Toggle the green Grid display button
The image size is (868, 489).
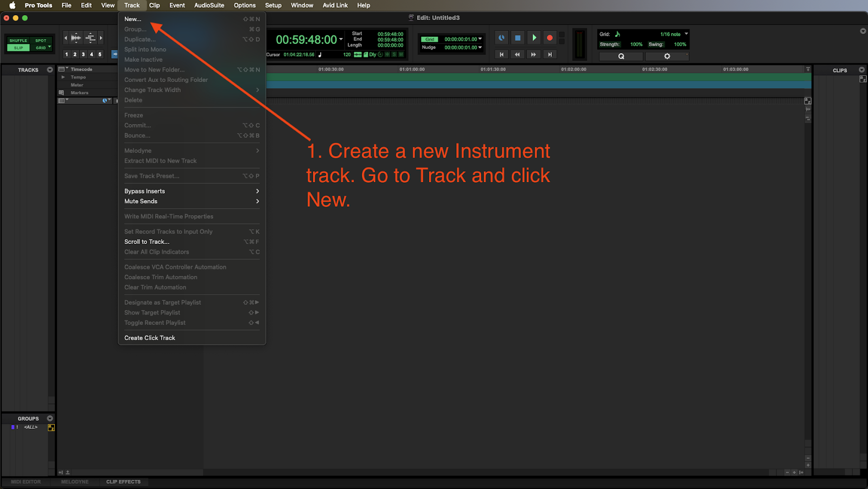coord(430,39)
